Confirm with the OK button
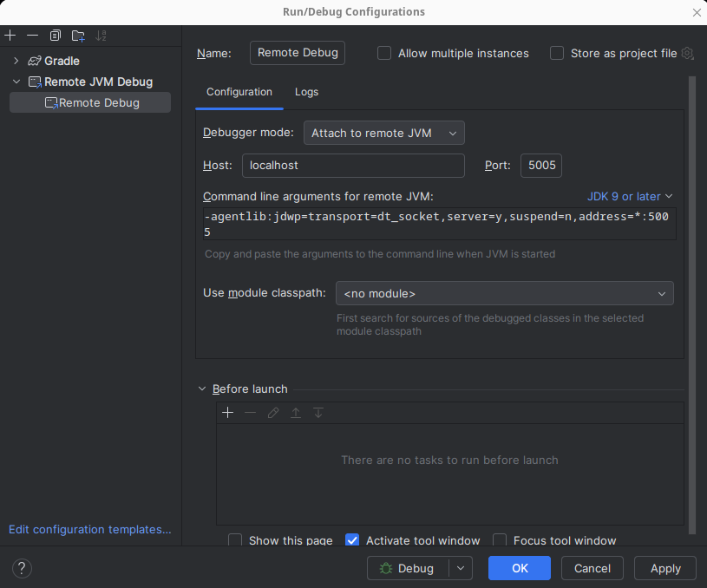Screen dimensions: 707x588 click(x=520, y=568)
